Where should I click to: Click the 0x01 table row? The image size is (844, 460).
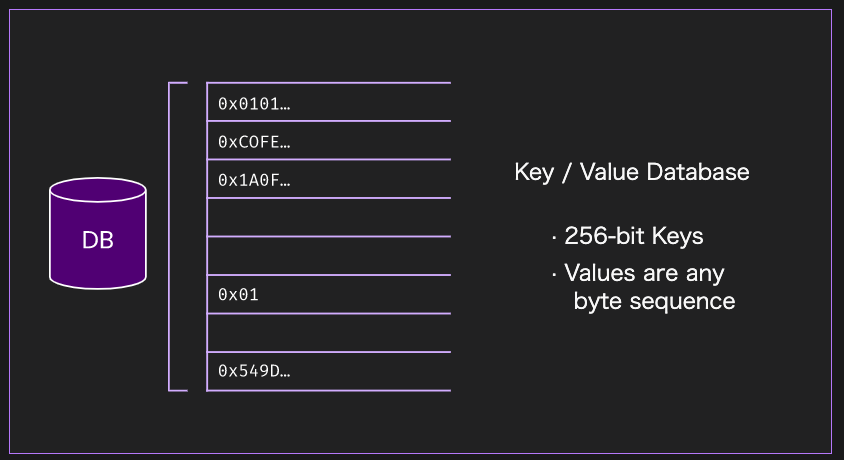pyautogui.click(x=329, y=294)
